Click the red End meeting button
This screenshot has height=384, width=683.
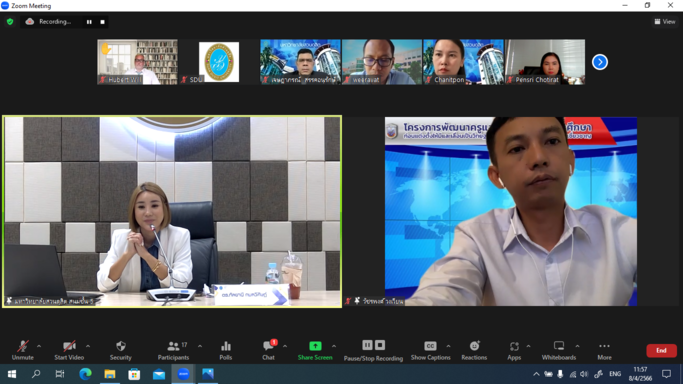[661, 350]
